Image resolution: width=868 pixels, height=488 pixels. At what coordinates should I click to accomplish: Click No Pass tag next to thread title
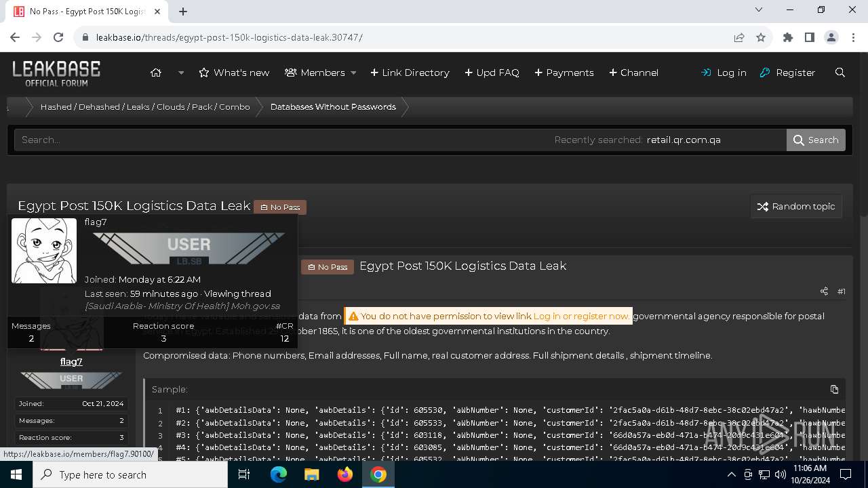pos(280,207)
